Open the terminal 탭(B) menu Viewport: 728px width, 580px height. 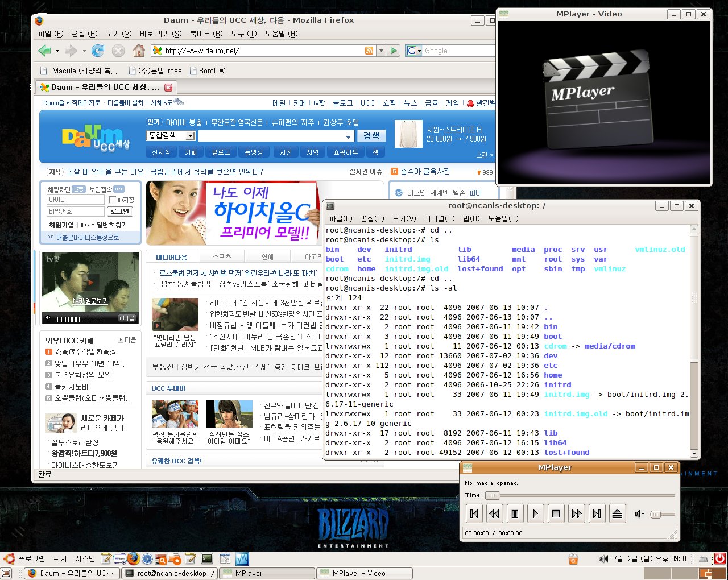pos(471,218)
